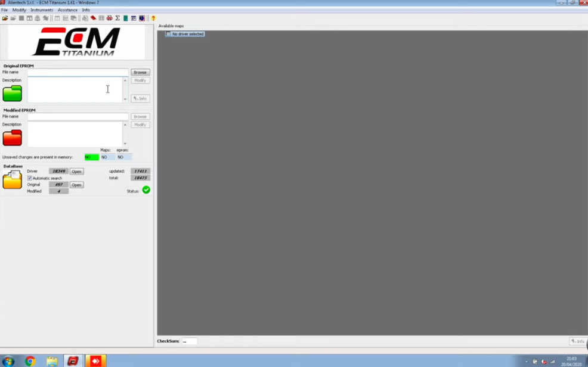Click the Modified EPROM File name field

tap(78, 116)
